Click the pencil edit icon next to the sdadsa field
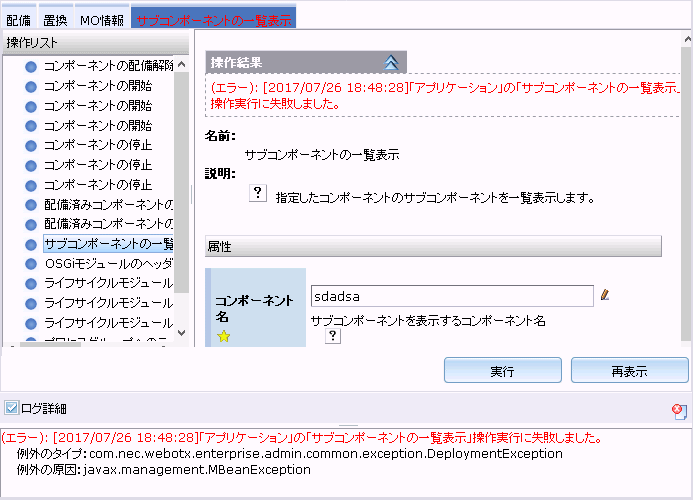This screenshot has height=500, width=693. click(605, 295)
